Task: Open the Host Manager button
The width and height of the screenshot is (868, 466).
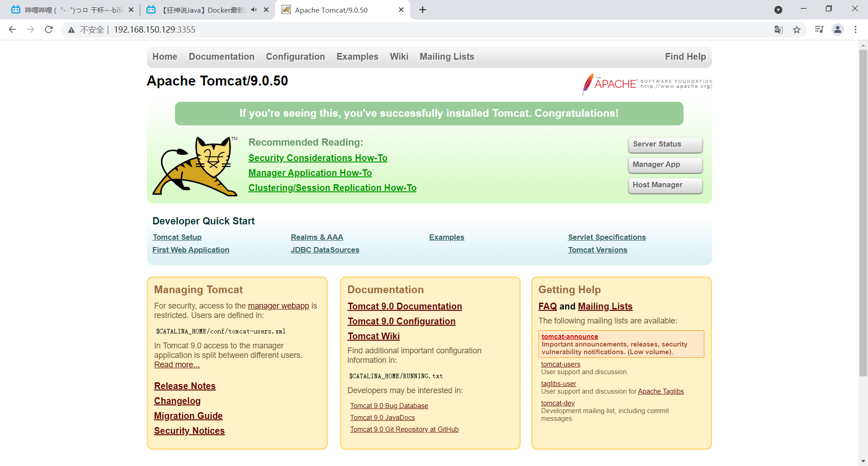Action: pos(665,185)
